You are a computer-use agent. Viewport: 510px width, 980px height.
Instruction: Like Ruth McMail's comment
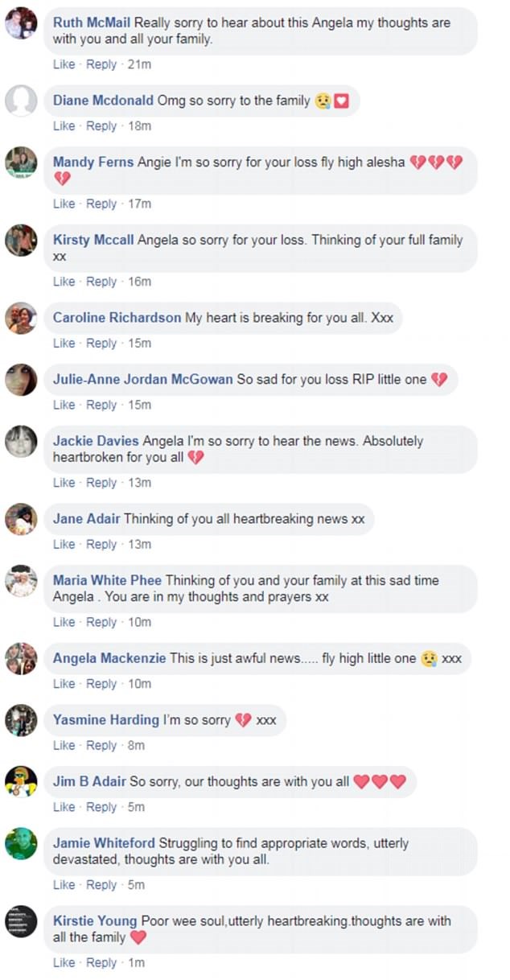pyautogui.click(x=64, y=64)
